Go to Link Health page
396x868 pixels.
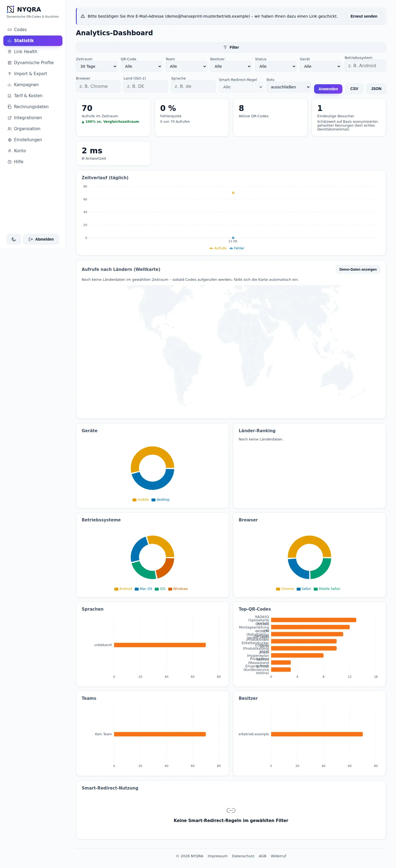(x=33, y=51)
